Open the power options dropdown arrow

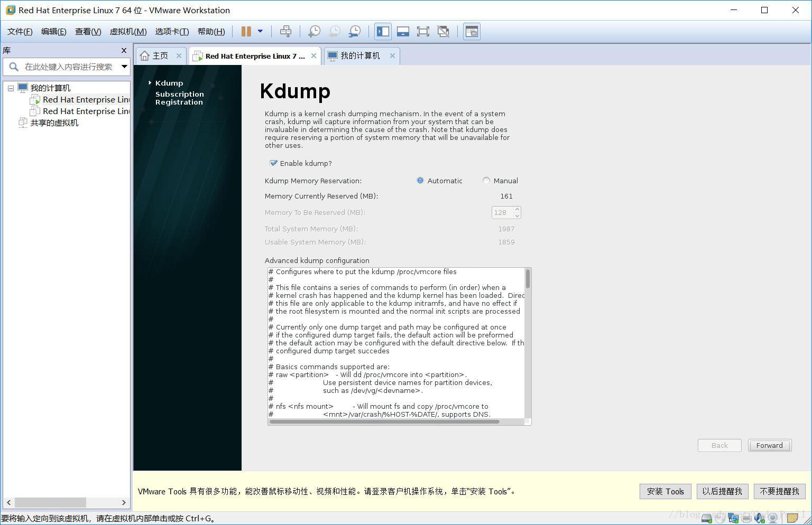pos(260,32)
